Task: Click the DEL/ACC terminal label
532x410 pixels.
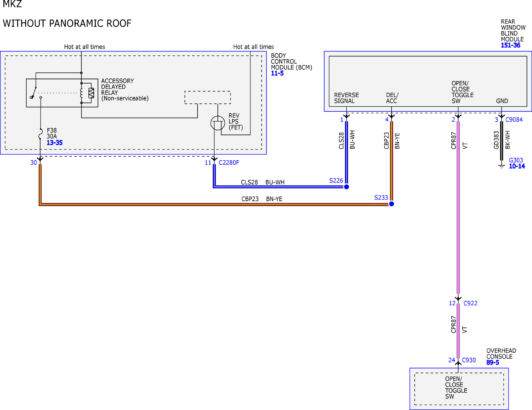Action: point(392,98)
